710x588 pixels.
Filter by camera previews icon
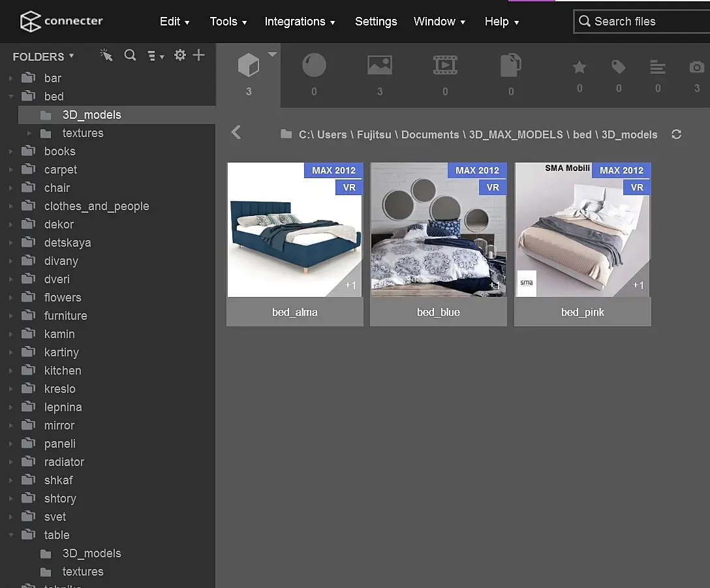[697, 67]
